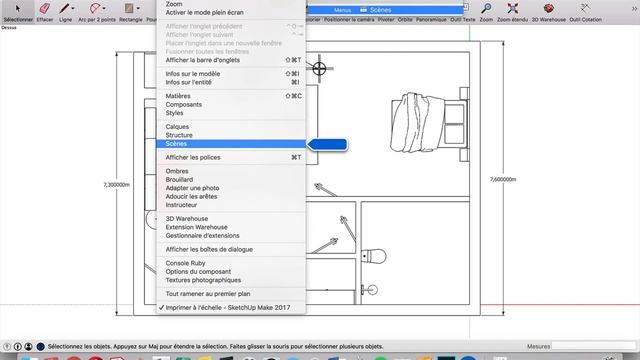Select the bed component in the plan
Viewport: 640px width, 360px height.
429,124
